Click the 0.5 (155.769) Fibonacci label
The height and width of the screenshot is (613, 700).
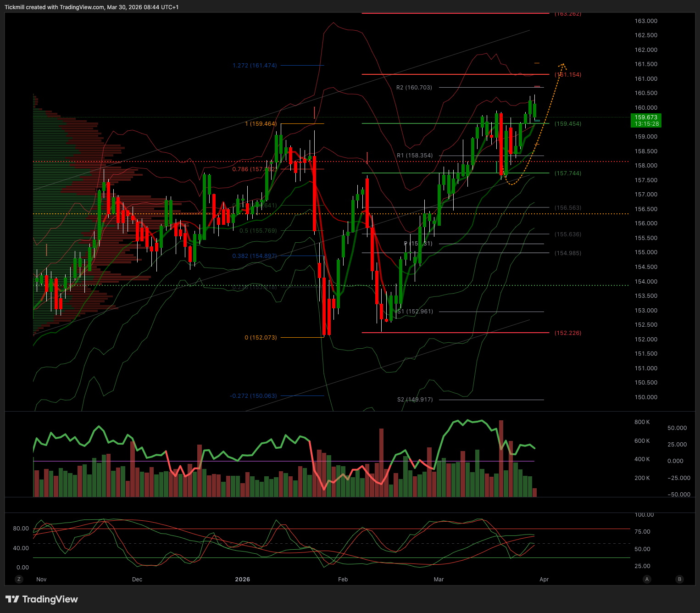258,231
